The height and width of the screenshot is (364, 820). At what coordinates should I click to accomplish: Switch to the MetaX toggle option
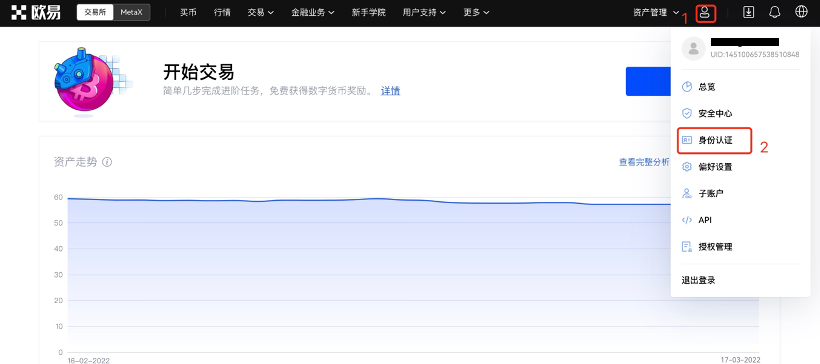coord(131,13)
